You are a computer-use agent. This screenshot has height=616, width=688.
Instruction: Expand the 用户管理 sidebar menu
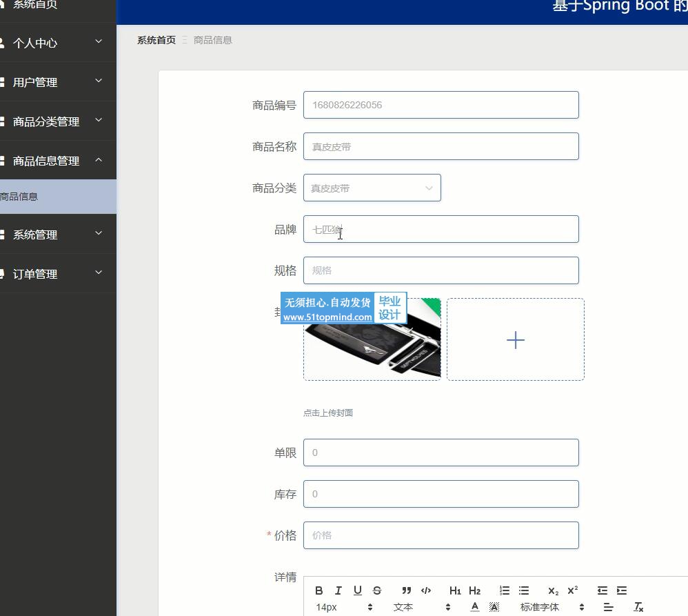pos(58,81)
